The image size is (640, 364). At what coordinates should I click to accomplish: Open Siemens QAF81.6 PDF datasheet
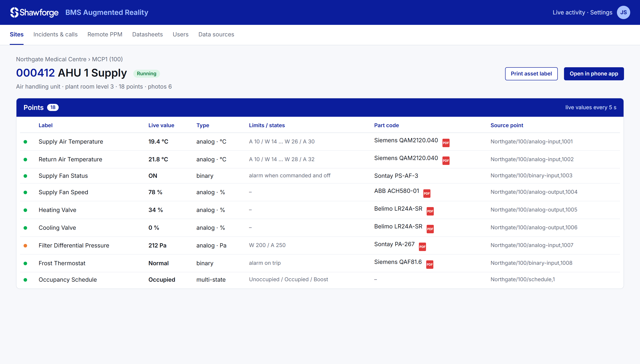[430, 264]
